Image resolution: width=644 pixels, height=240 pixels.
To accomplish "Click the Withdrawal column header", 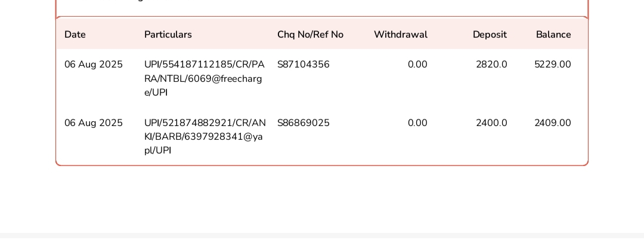I will tap(400, 35).
